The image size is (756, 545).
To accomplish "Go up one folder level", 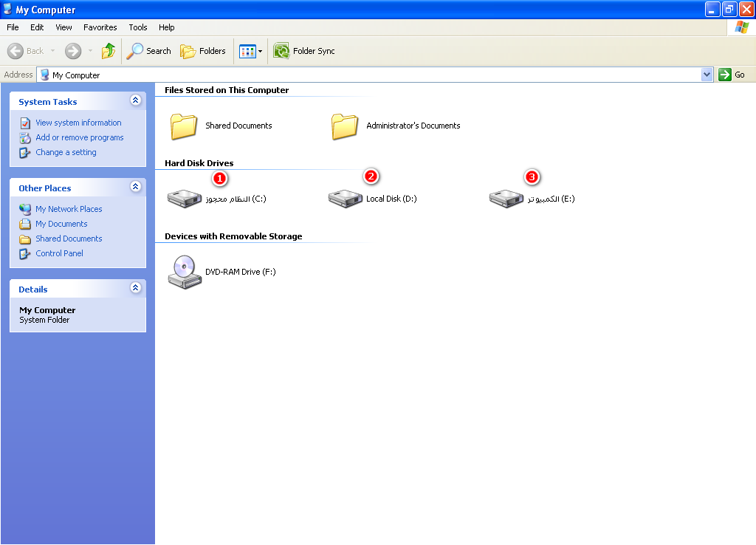I will pos(109,51).
